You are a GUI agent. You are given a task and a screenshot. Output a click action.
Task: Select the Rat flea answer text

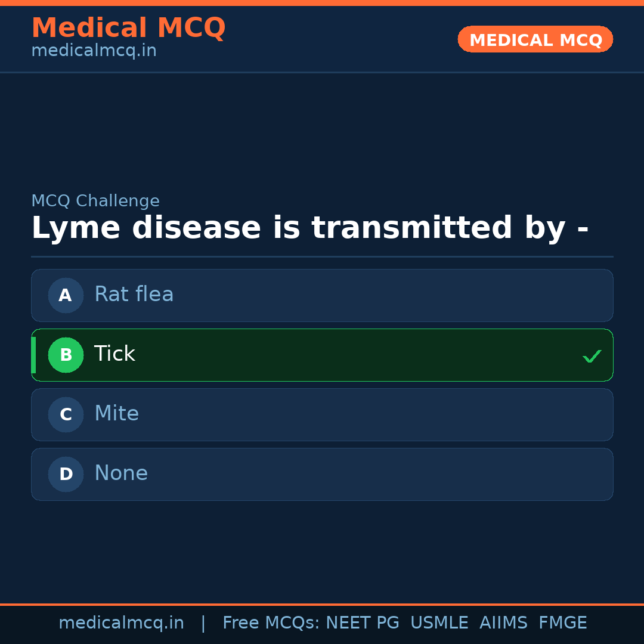tap(134, 295)
